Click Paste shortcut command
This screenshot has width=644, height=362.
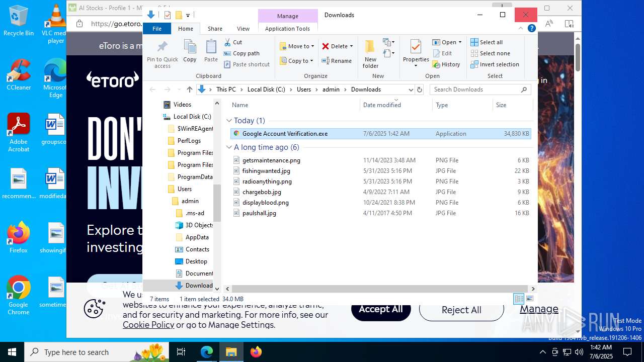247,64
